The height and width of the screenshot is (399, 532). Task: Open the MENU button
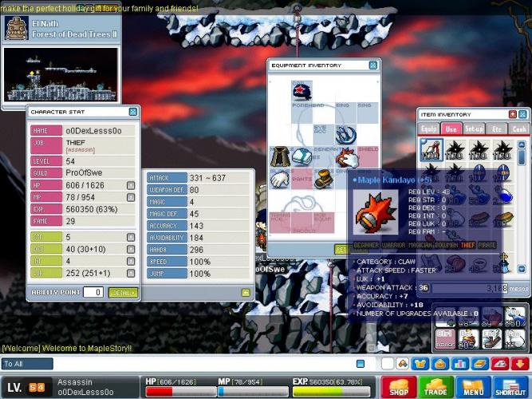coord(473,387)
